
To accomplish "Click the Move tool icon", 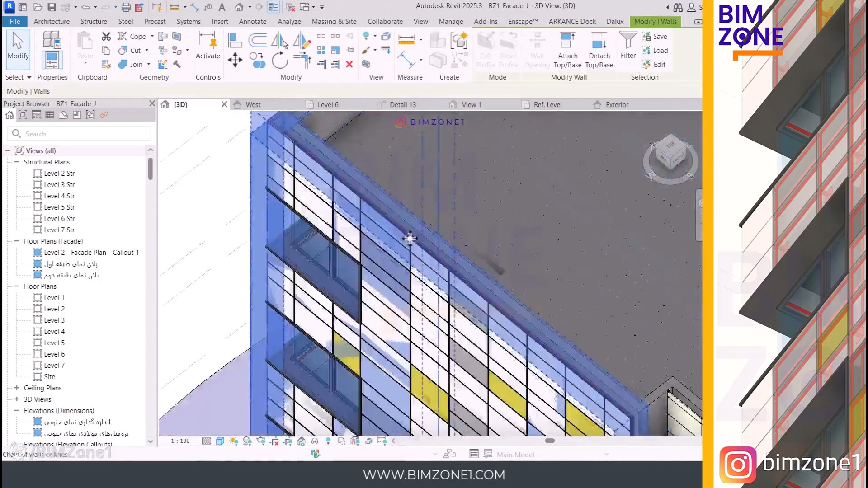I will coord(235,60).
